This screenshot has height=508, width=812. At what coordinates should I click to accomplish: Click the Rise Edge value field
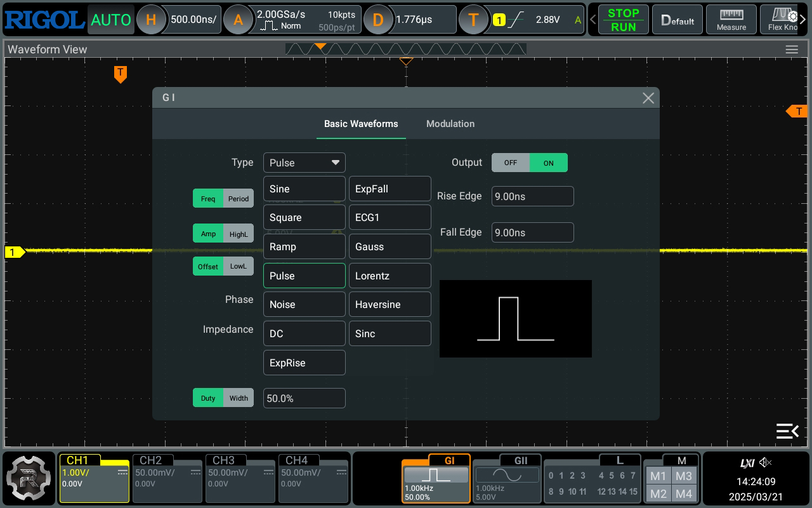click(532, 196)
